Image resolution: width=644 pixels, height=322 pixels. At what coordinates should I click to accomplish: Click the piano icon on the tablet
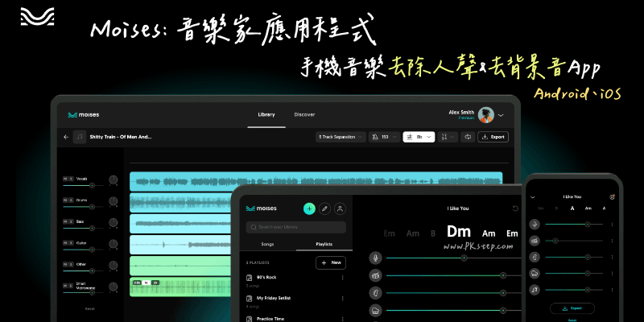[x=375, y=310]
